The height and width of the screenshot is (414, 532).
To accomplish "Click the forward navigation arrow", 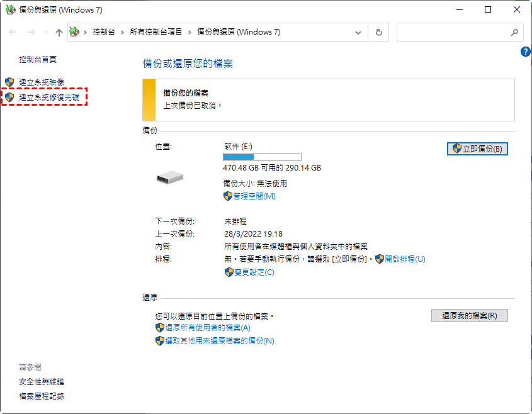I will (31, 32).
